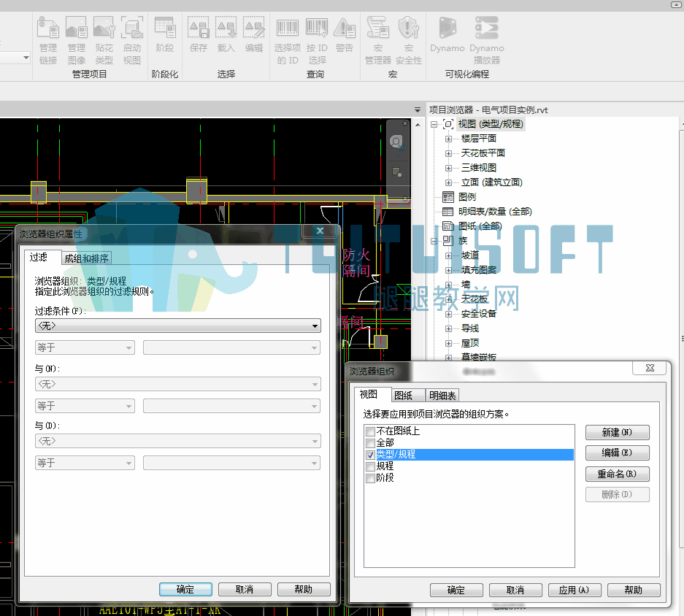Open the Phases tool
The height and width of the screenshot is (616, 684).
165,34
